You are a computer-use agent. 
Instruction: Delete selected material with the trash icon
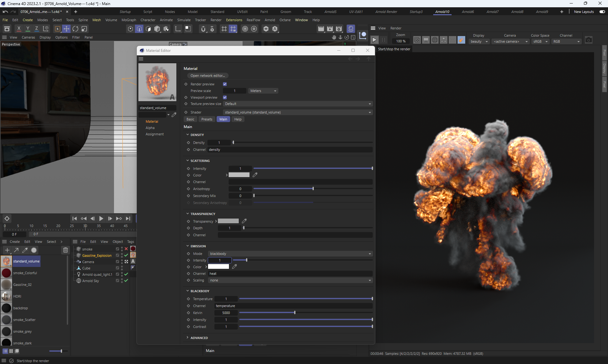coord(66,250)
